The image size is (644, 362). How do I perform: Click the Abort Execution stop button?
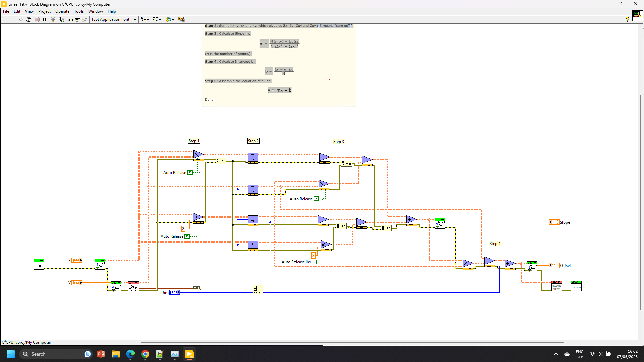pos(37,20)
